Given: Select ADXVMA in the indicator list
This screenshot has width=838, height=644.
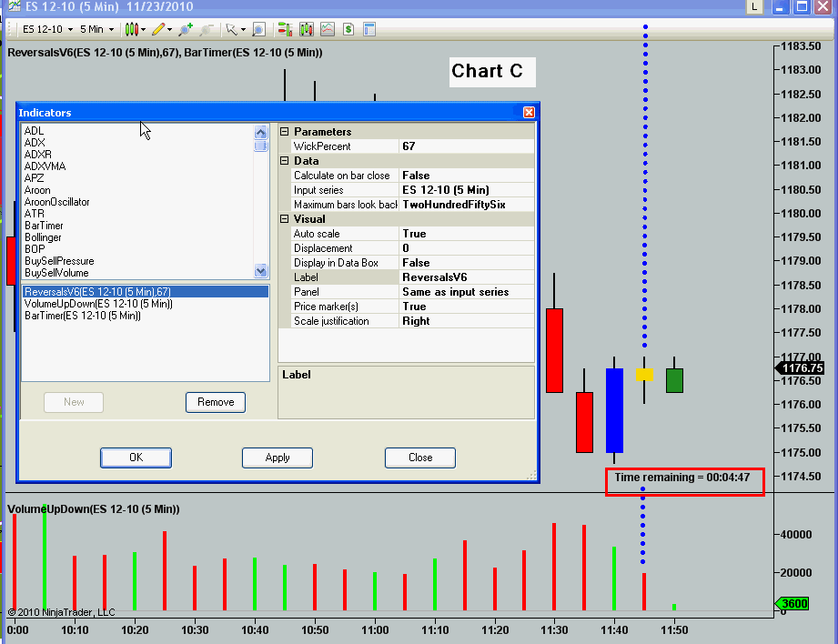Looking at the screenshot, I should click(x=45, y=166).
